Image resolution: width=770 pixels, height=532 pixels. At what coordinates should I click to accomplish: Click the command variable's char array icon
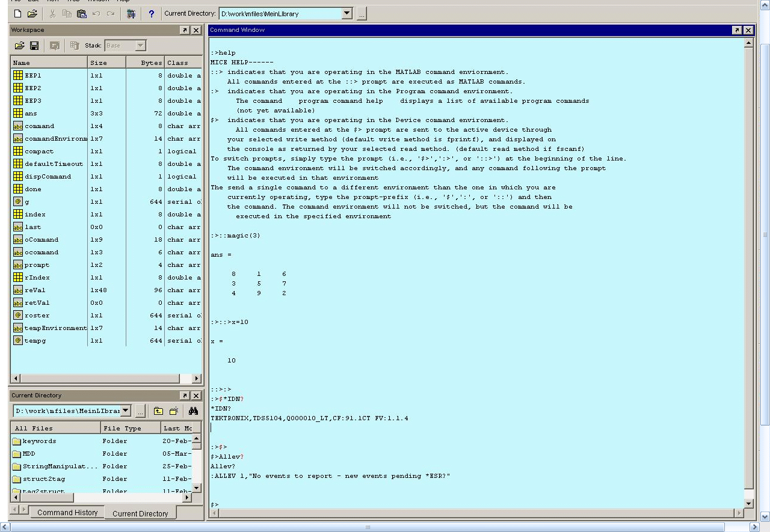(x=18, y=126)
